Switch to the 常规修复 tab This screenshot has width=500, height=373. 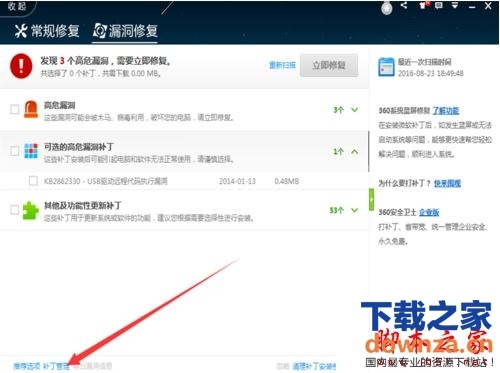point(47,31)
